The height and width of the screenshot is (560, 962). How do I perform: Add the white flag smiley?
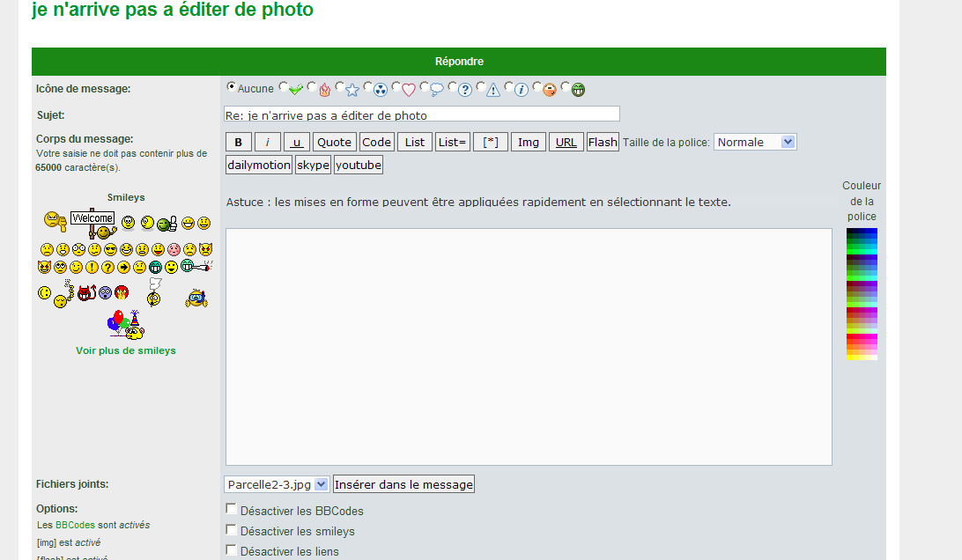154,292
